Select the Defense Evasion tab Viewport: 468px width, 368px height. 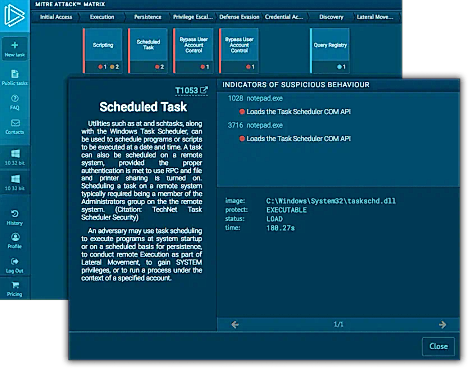(239, 17)
